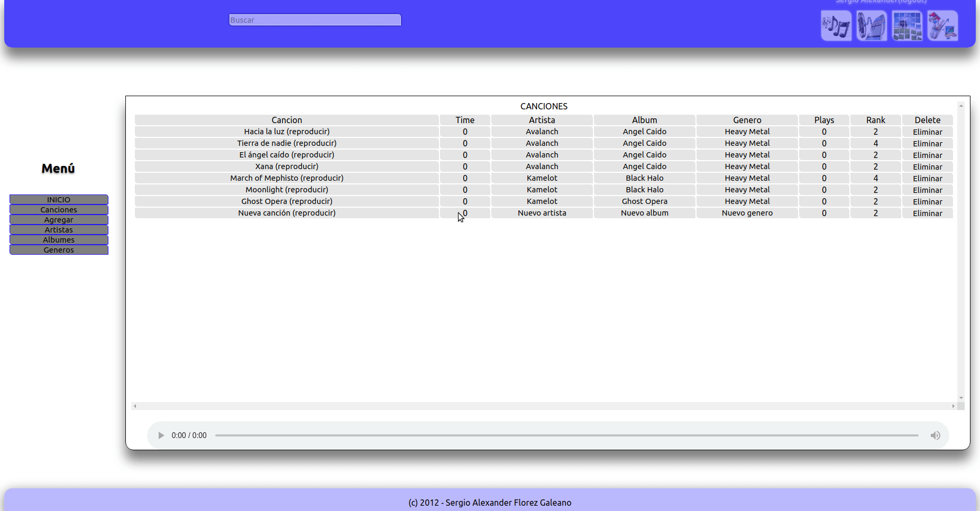
Task: Open the photo gallery mosaic icon
Action: point(907,26)
